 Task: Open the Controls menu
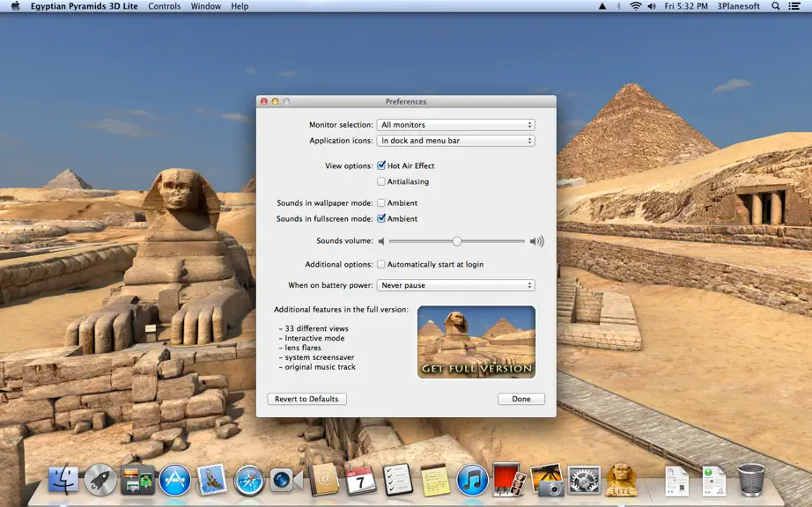tap(164, 6)
